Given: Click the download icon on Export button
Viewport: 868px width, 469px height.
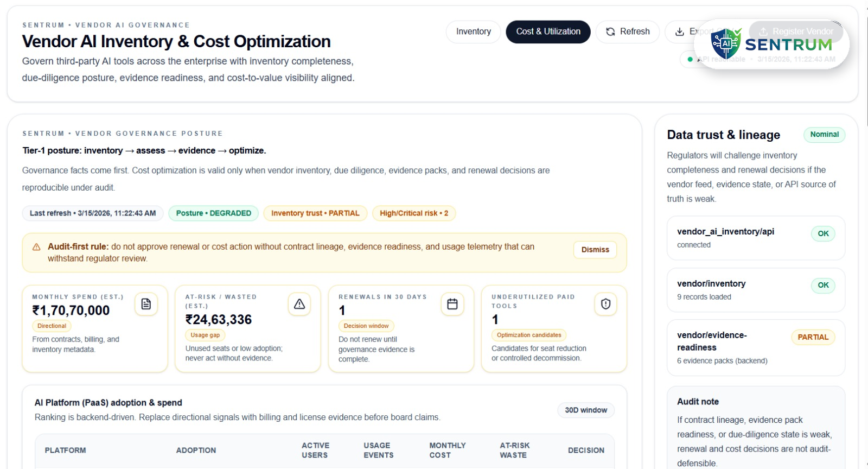Looking at the screenshot, I should [679, 31].
